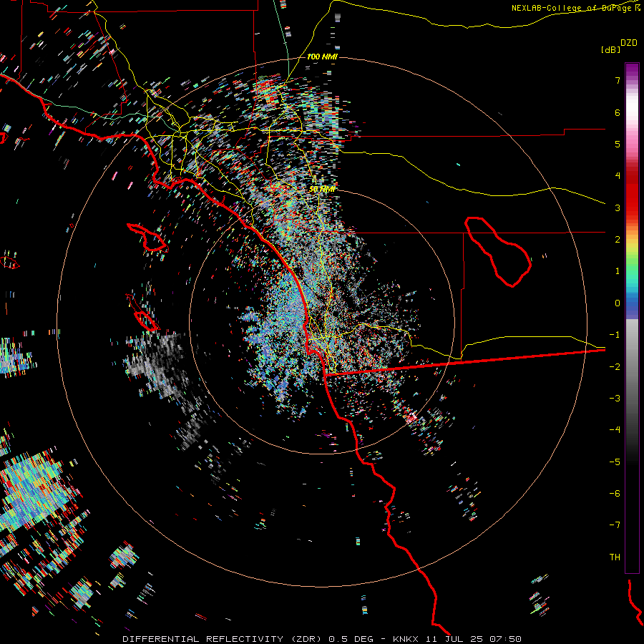
Task: Click the "-4" dB scale label
Action: click(x=615, y=430)
